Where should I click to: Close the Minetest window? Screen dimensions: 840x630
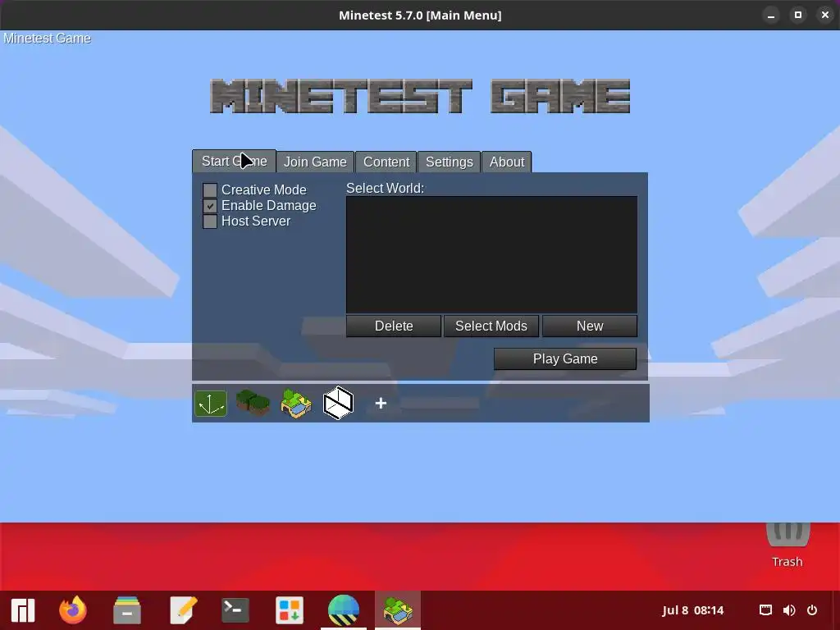coord(825,15)
